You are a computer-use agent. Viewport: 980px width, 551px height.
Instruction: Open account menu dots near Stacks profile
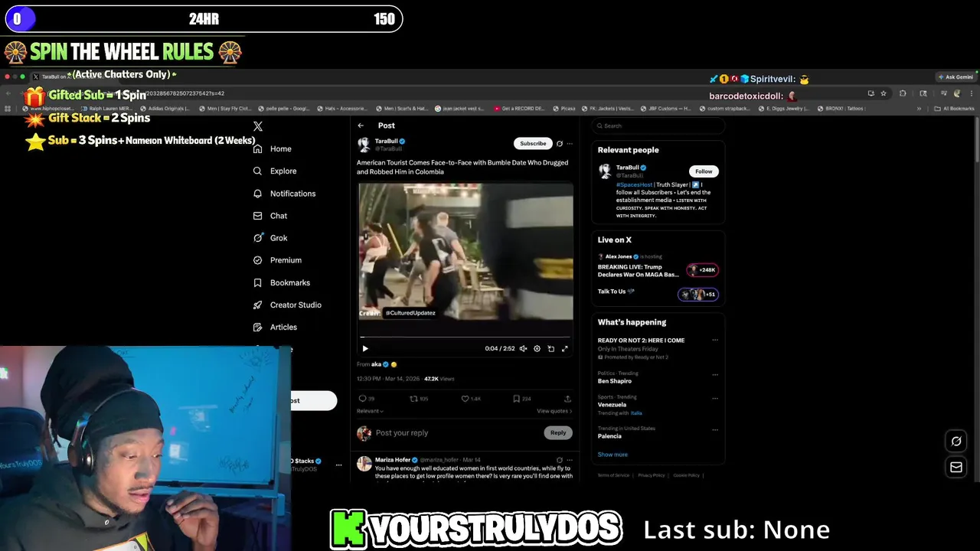338,465
